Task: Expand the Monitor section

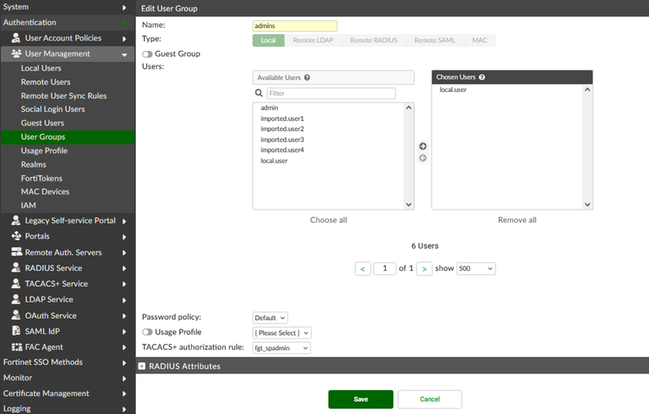Action: (67, 378)
